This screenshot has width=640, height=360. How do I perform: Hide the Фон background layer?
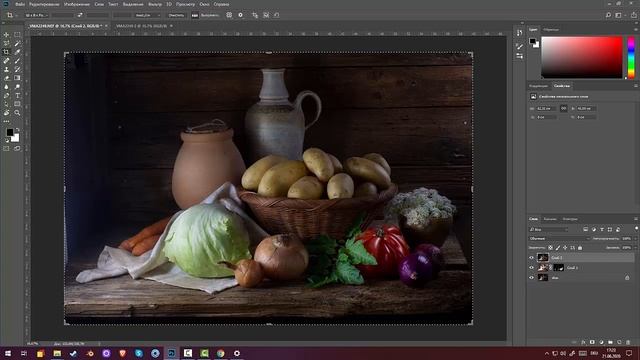coord(531,278)
